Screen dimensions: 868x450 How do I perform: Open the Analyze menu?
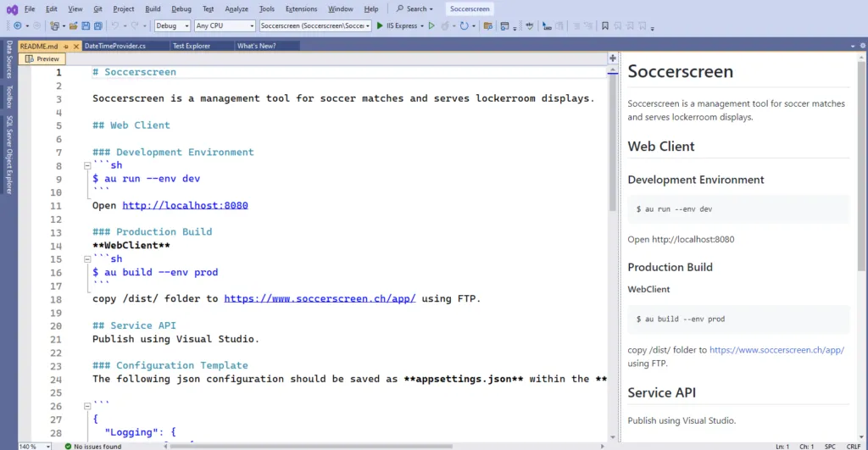[x=236, y=8]
